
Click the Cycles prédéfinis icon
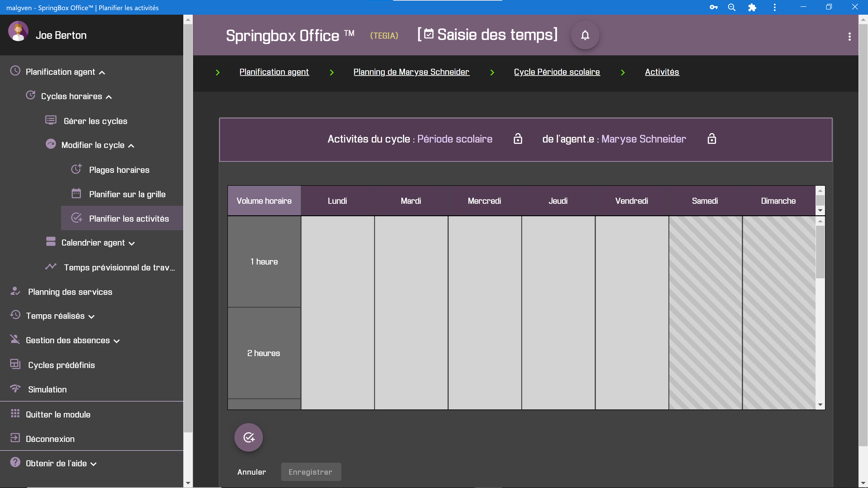tap(15, 364)
